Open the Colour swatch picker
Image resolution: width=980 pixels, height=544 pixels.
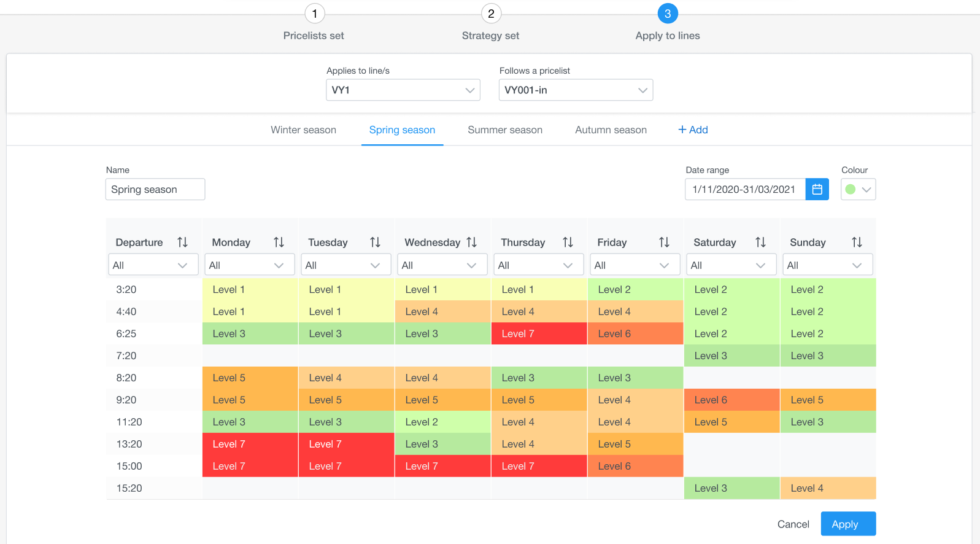858,189
